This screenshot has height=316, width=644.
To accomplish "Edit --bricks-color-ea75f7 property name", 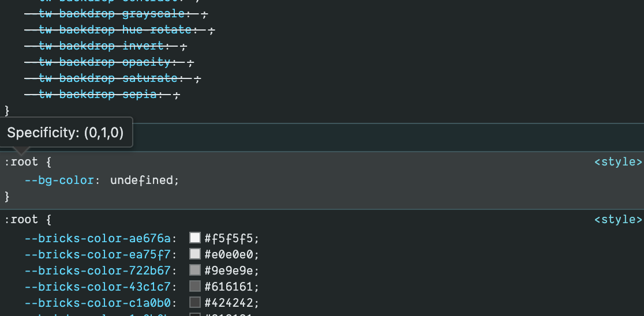I will pyautogui.click(x=98, y=254).
